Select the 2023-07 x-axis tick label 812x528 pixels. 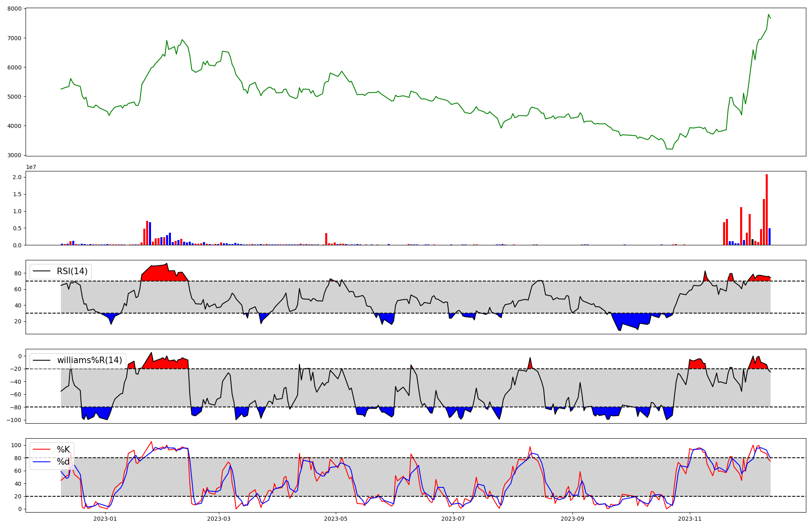(x=453, y=519)
